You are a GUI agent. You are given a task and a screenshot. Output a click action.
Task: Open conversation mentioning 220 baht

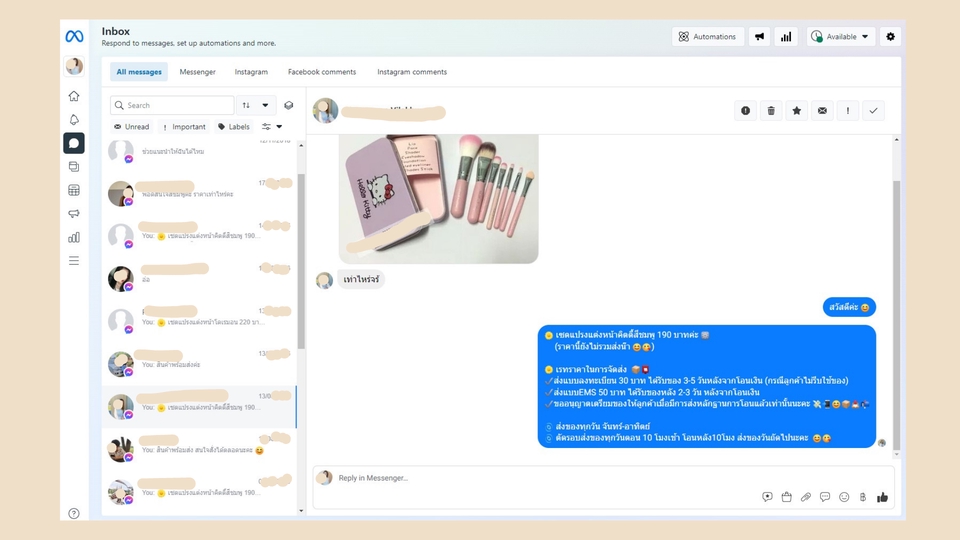point(200,321)
